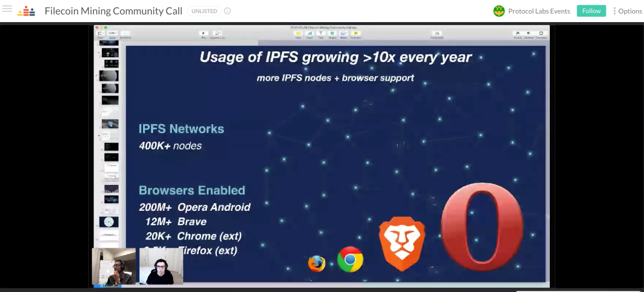Click the Keynote Live toolbar icon
Viewport: 644px width, 292px height.
pyautogui.click(x=217, y=34)
